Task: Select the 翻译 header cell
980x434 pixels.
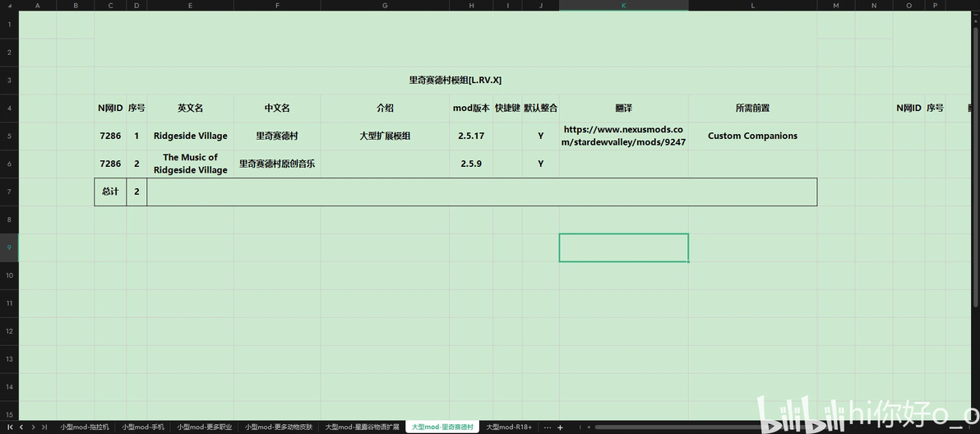Action: click(624, 108)
